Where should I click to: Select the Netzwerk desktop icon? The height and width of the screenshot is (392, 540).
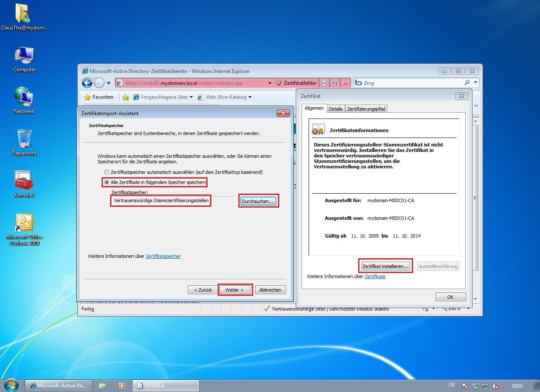pyautogui.click(x=24, y=100)
